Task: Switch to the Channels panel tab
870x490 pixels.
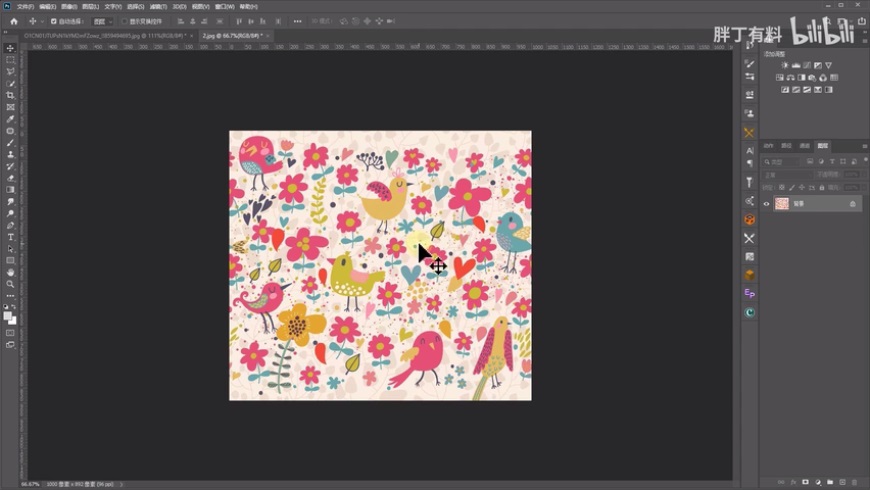Action: click(805, 146)
